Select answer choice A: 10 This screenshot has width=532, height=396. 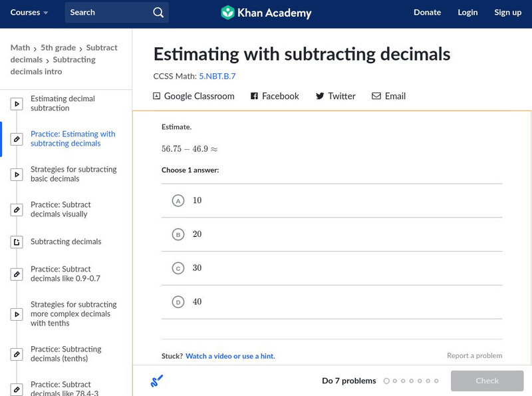click(178, 201)
